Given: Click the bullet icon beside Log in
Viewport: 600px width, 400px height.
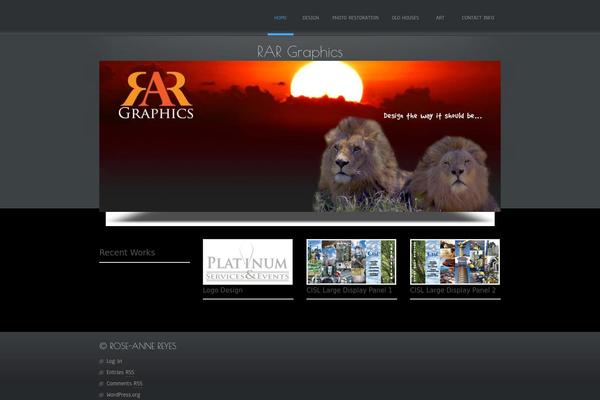Looking at the screenshot, I should click(x=101, y=361).
